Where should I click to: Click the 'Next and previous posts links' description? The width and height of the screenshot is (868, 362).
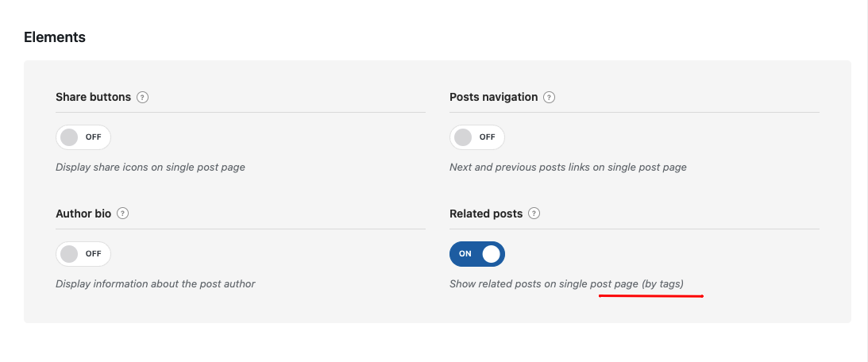(x=568, y=168)
